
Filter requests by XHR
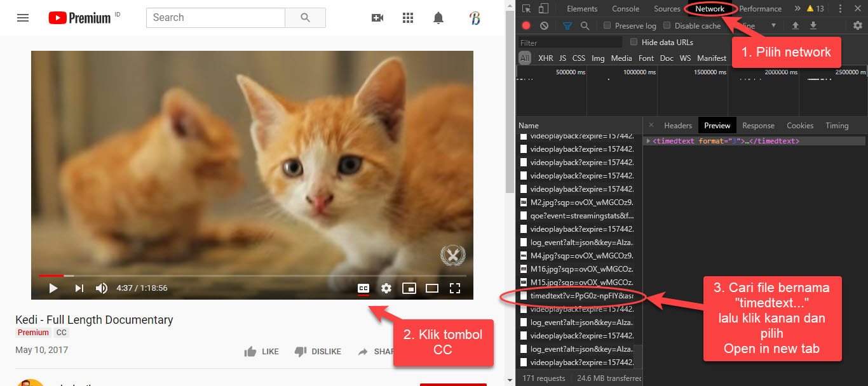pyautogui.click(x=545, y=58)
